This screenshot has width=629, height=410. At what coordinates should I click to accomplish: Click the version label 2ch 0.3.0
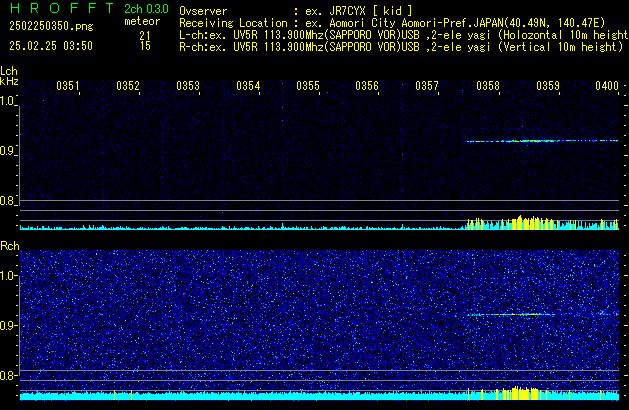pyautogui.click(x=146, y=8)
